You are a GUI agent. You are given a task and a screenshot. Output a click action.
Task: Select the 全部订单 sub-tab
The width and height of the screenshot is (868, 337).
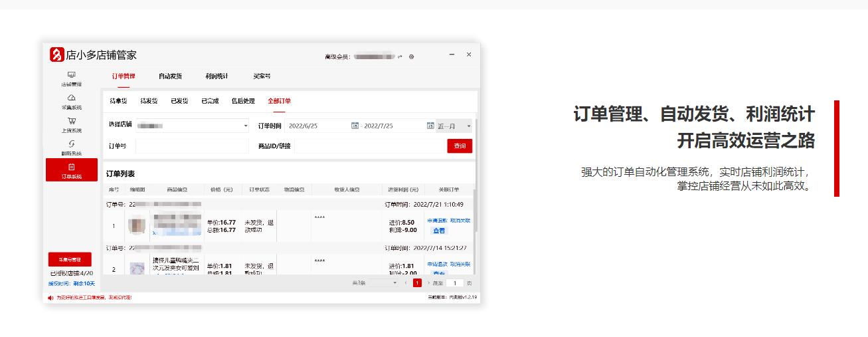[x=280, y=101]
